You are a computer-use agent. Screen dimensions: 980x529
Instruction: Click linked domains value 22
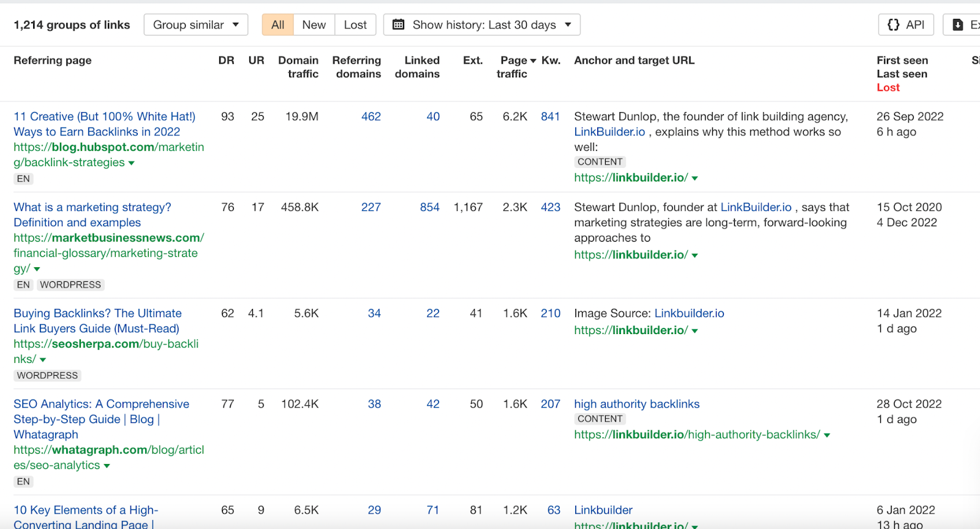click(x=433, y=313)
